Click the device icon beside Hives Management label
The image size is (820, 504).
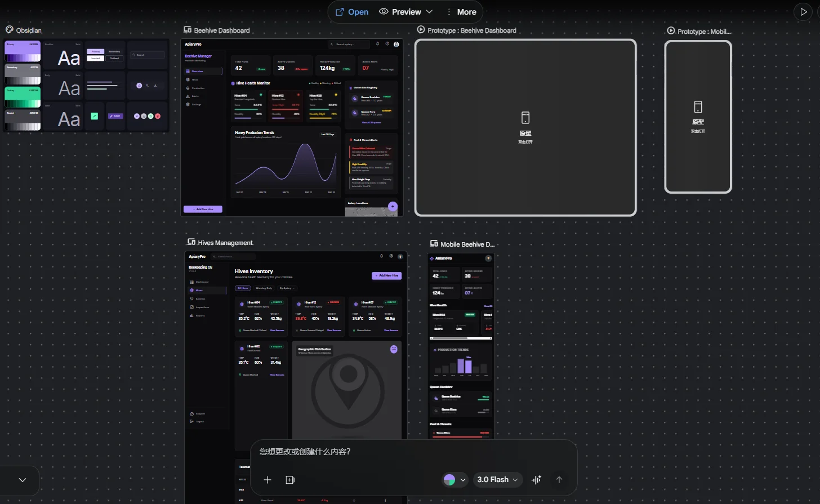click(x=191, y=242)
